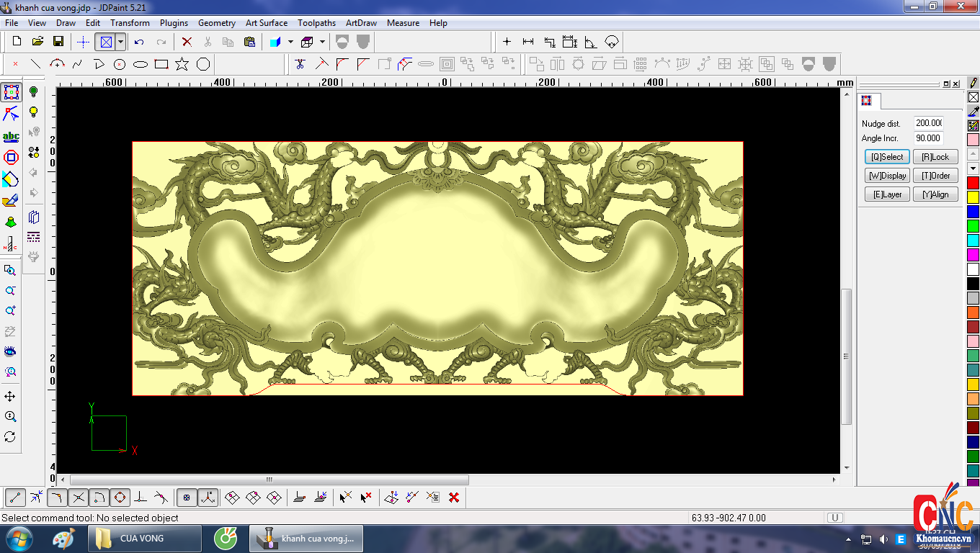The height and width of the screenshot is (553, 980).
Task: Toggle endpoint snap in bottom toolbar
Action: point(16,497)
